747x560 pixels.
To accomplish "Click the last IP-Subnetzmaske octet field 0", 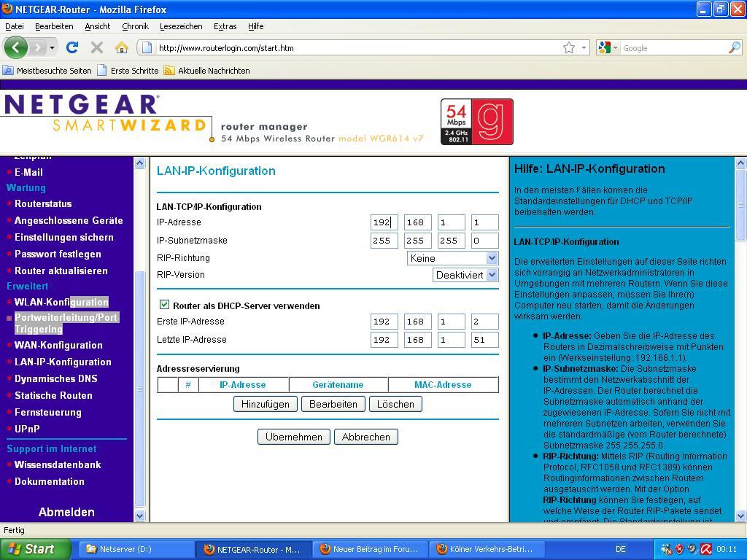I will [x=484, y=241].
